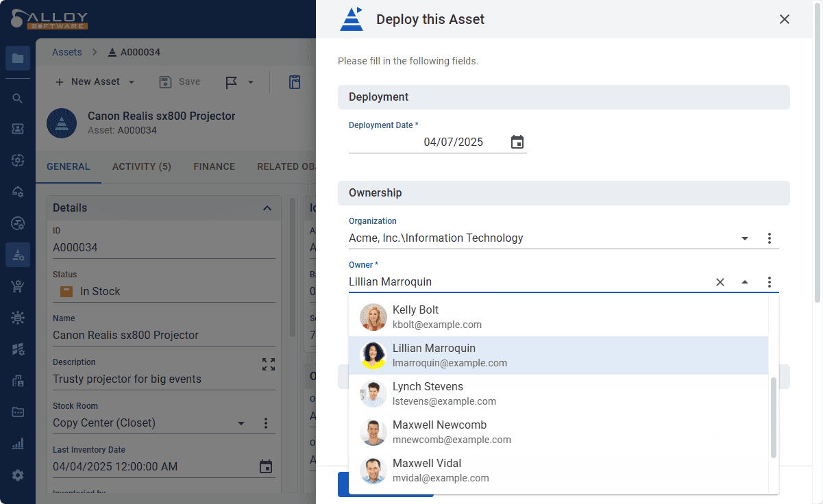Click the Owner text input

528,282
